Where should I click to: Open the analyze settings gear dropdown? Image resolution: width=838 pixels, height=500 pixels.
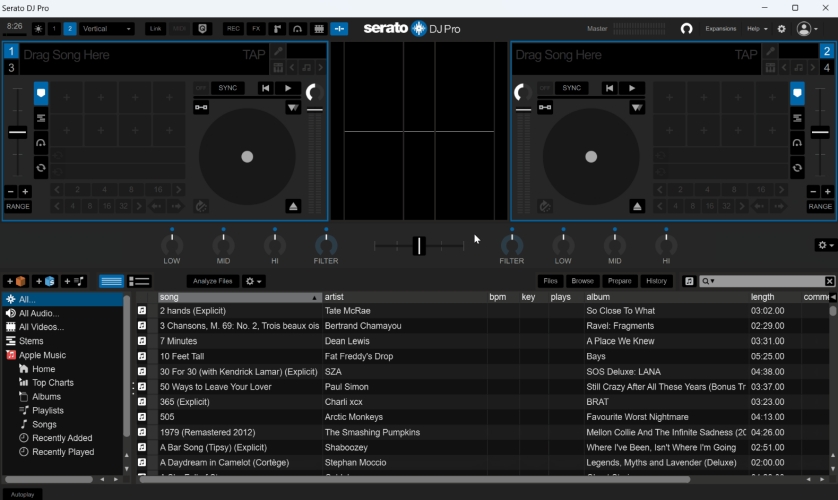[253, 281]
